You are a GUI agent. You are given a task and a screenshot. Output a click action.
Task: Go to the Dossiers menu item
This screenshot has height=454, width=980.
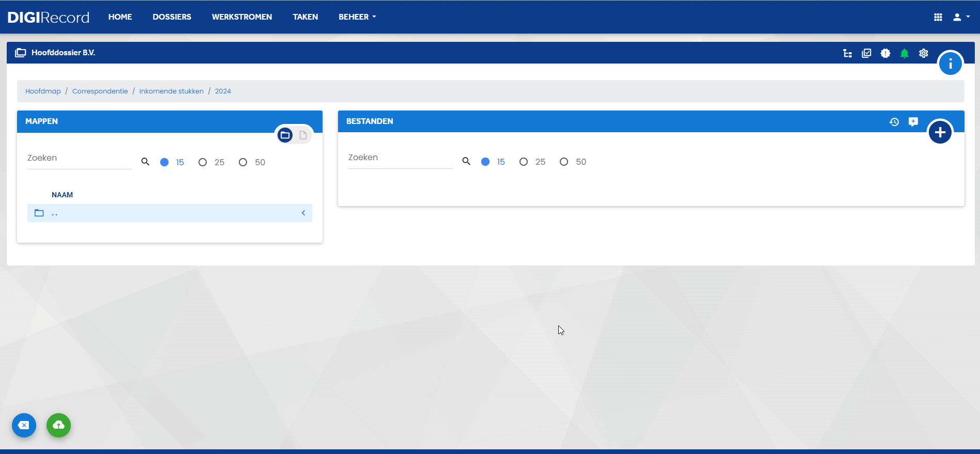point(172,17)
